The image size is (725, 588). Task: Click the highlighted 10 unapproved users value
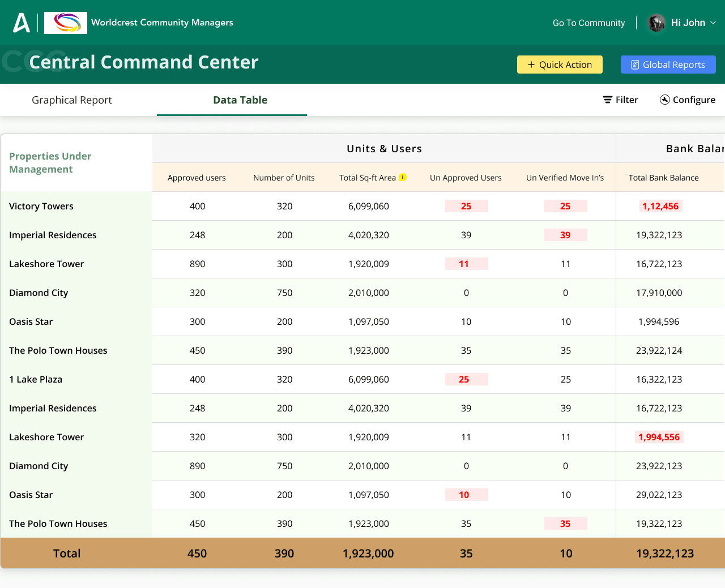466,495
